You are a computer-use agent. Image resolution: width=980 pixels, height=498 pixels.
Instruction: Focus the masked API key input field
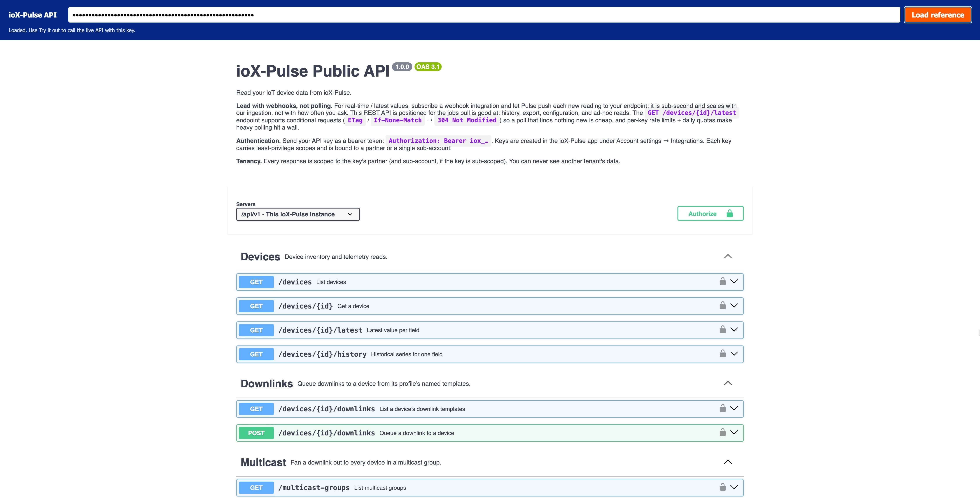tap(484, 15)
